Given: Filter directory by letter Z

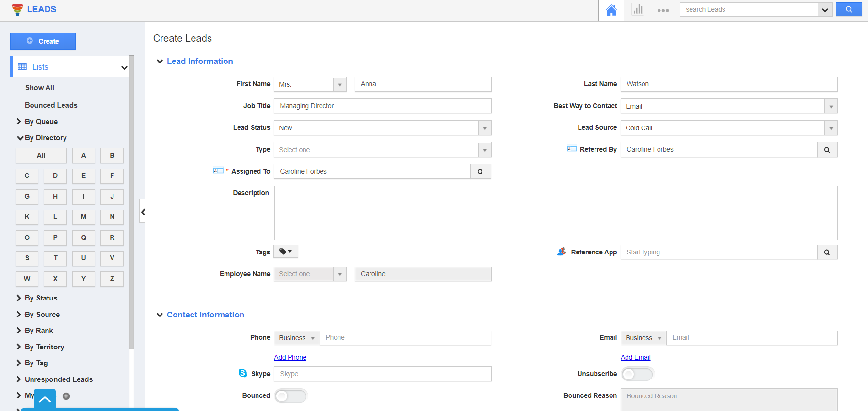Looking at the screenshot, I should click(112, 279).
